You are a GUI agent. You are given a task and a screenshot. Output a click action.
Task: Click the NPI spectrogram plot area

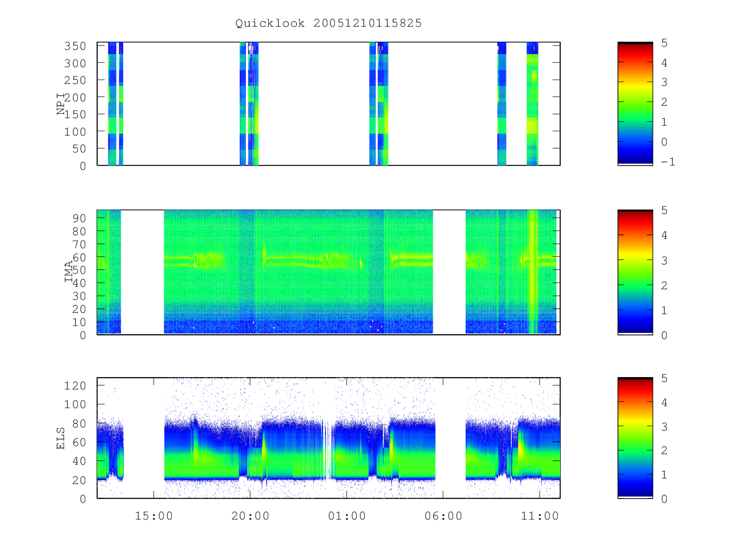point(329,104)
